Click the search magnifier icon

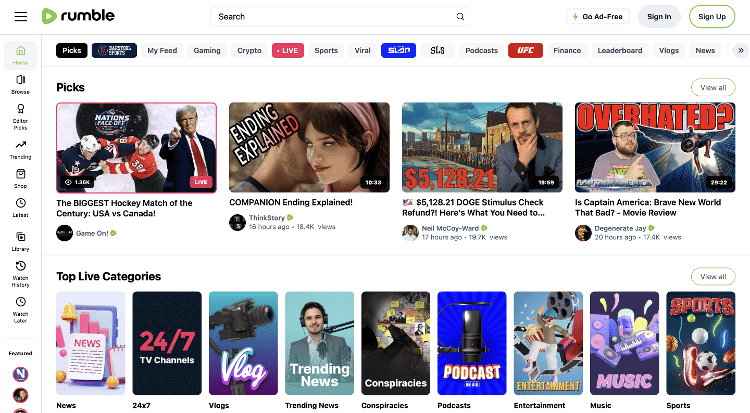(x=460, y=17)
